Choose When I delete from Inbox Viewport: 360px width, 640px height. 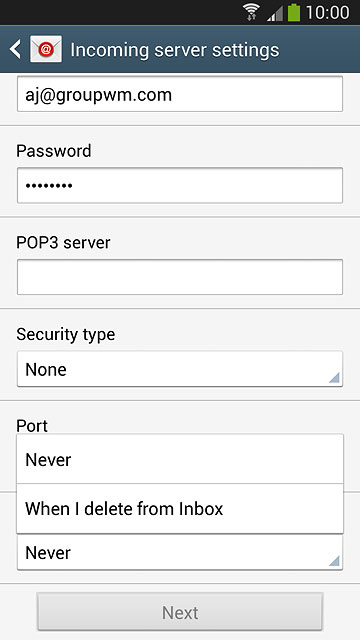180,509
